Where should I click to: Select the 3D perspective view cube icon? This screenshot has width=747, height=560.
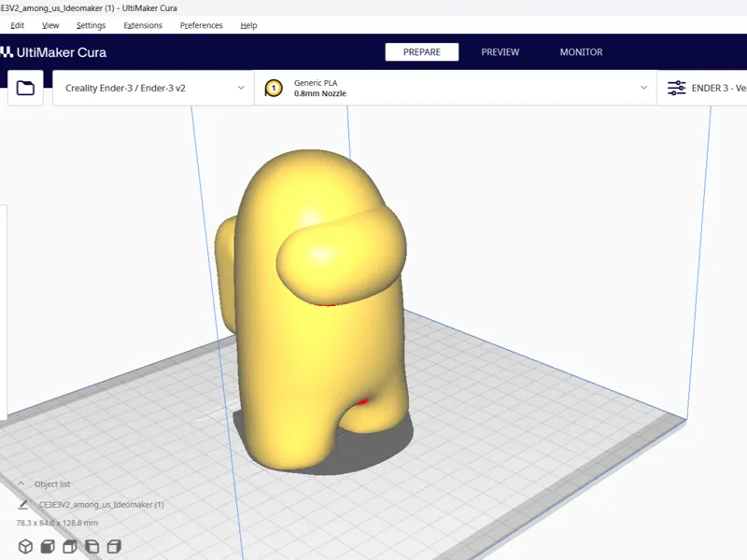[x=26, y=546]
